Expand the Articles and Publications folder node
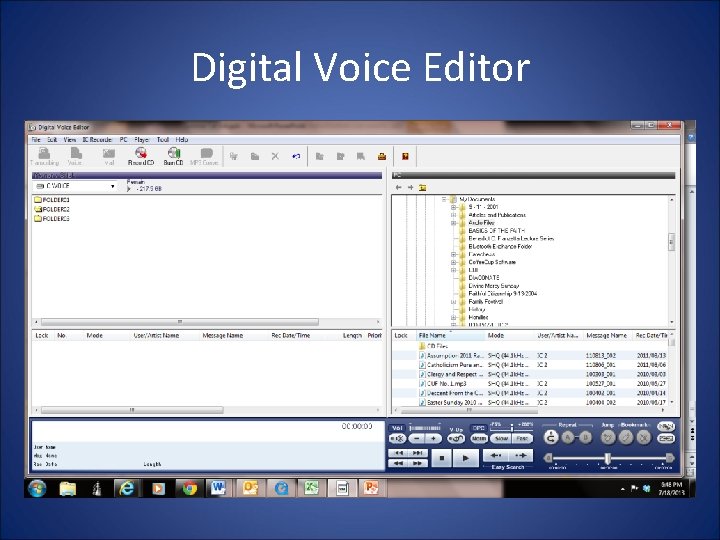This screenshot has width=720, height=540. click(x=454, y=215)
